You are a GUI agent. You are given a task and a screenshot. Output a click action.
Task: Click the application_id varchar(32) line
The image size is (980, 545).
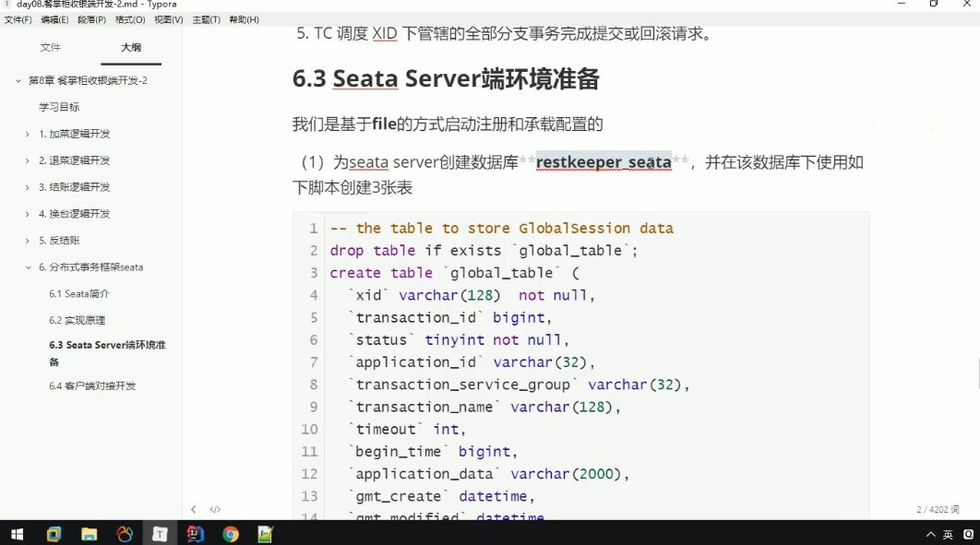pyautogui.click(x=472, y=362)
